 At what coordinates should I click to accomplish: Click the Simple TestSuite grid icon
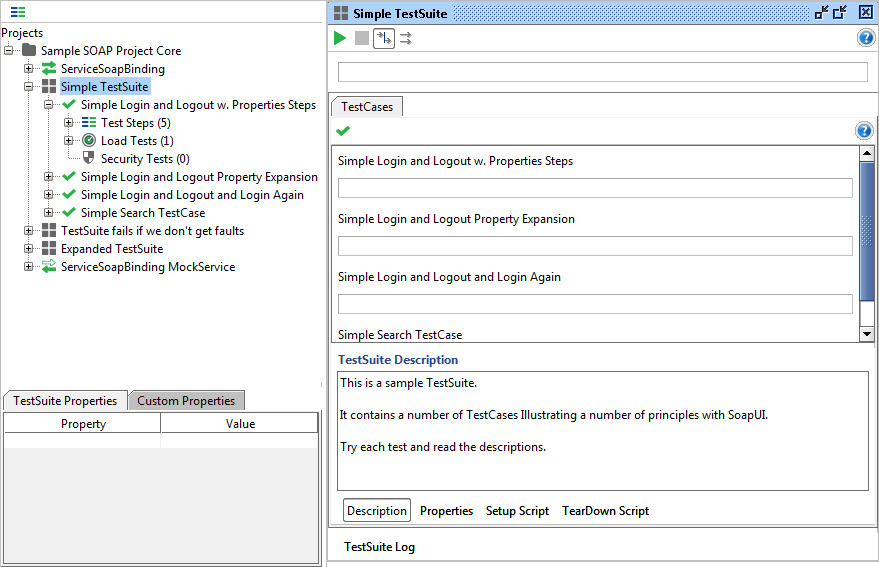49,86
